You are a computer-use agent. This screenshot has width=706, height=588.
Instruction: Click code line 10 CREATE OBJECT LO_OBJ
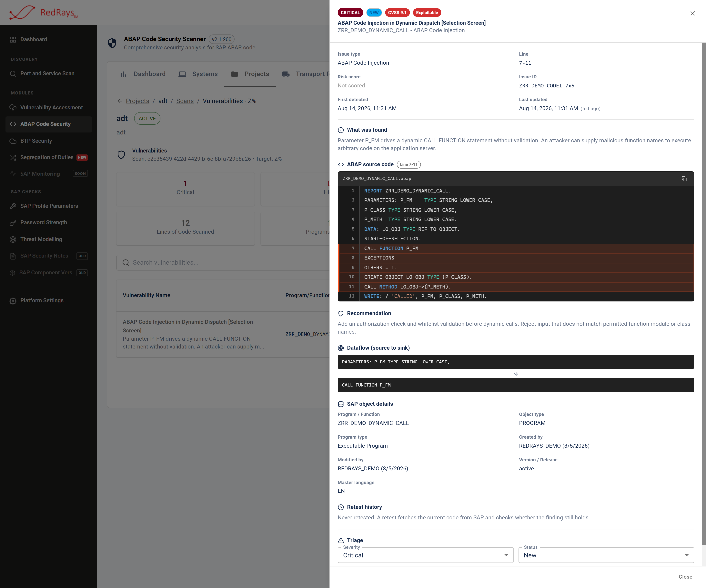point(516,277)
